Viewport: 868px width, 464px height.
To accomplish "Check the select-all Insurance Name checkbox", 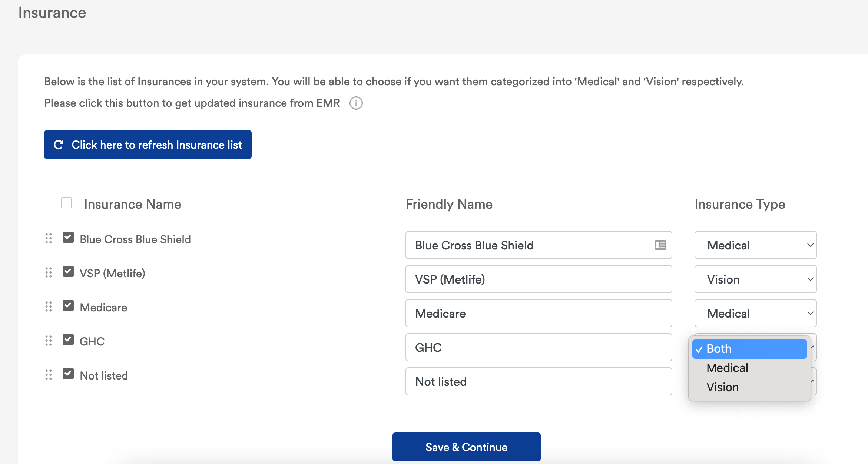I will tap(66, 203).
